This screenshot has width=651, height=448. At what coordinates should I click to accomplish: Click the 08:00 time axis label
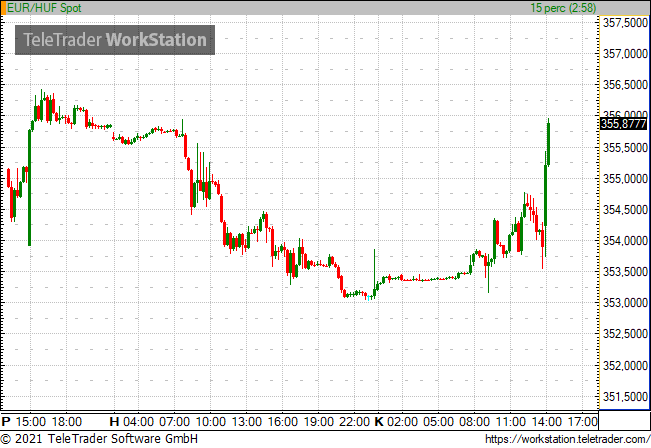475,422
